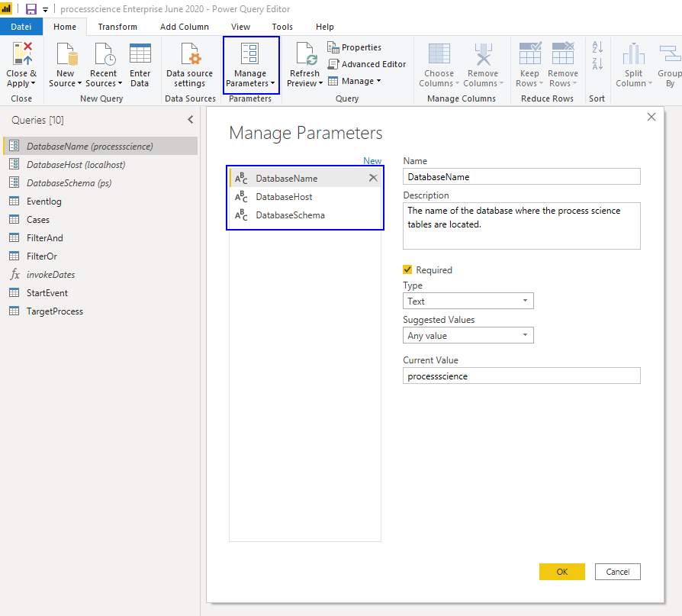The width and height of the screenshot is (682, 616).
Task: Confirm with the OK button
Action: click(562, 572)
